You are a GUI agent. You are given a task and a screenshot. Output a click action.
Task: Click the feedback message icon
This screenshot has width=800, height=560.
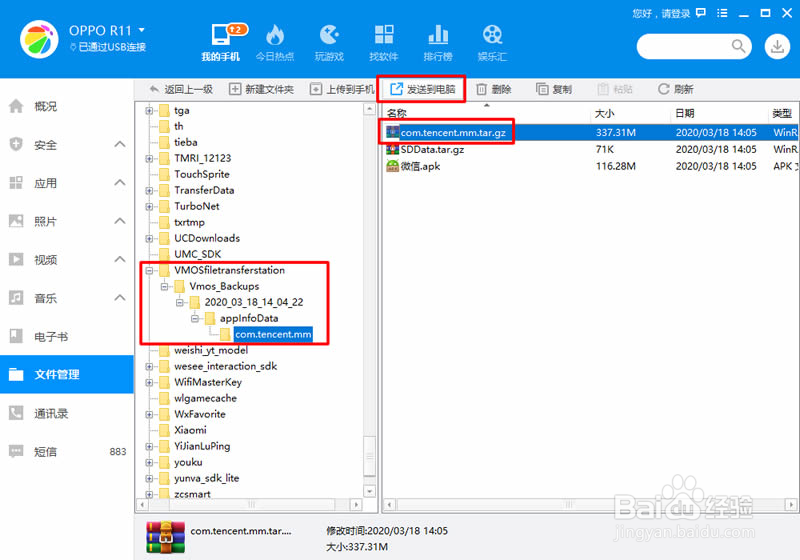[x=701, y=13]
